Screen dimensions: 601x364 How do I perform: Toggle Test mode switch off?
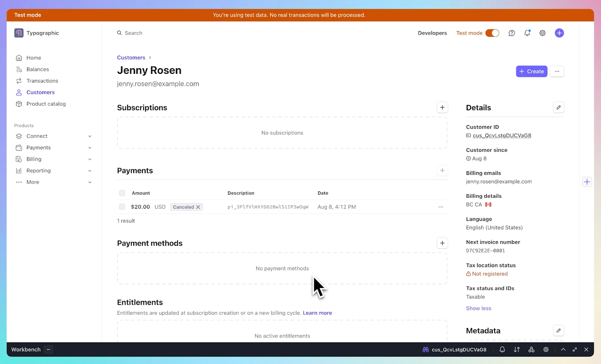[492, 33]
